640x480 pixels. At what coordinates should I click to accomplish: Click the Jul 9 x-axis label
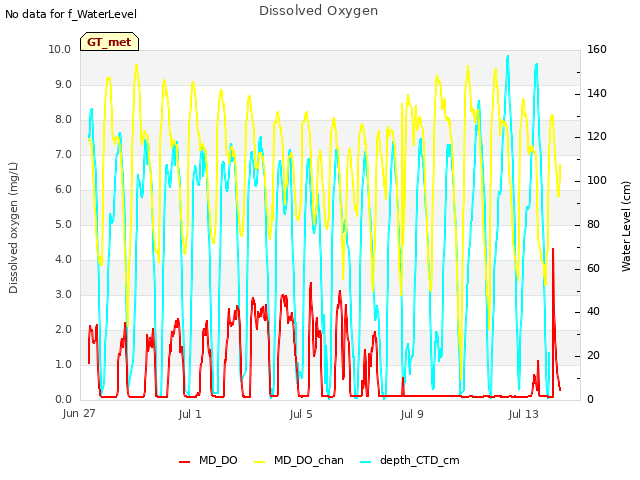(x=412, y=414)
